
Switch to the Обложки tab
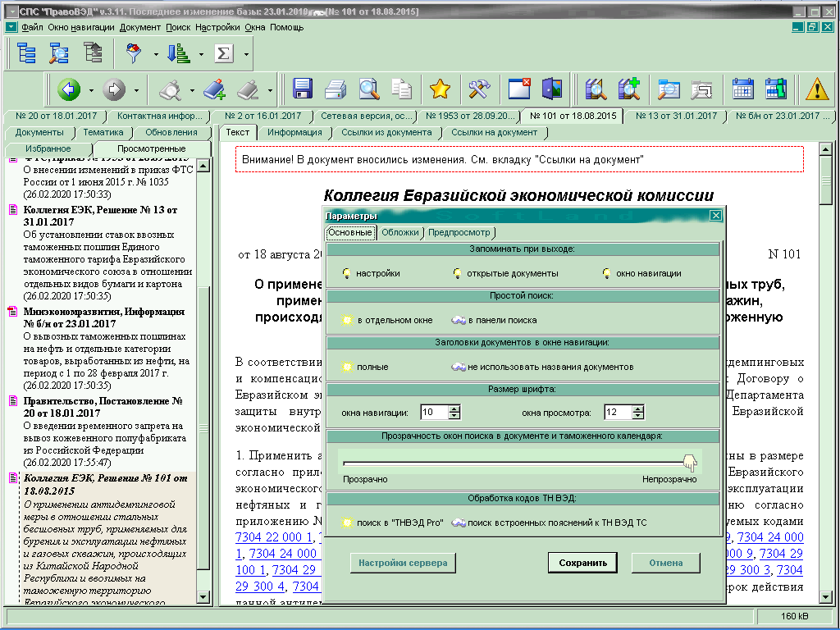pyautogui.click(x=400, y=232)
